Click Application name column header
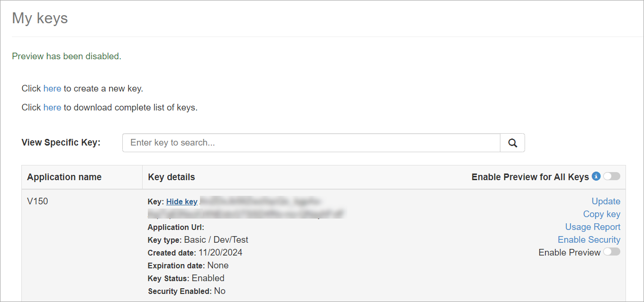Viewport: 644px width, 302px height. point(64,177)
